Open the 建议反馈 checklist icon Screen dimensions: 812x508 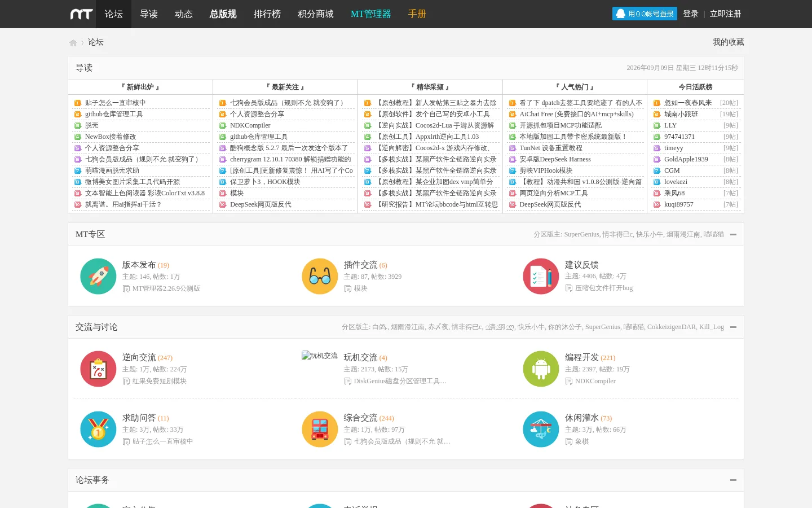[541, 276]
